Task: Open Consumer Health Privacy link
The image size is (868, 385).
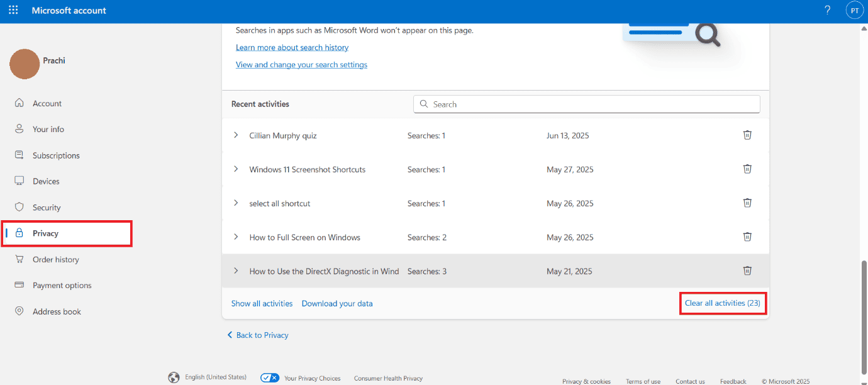Action: (388, 379)
